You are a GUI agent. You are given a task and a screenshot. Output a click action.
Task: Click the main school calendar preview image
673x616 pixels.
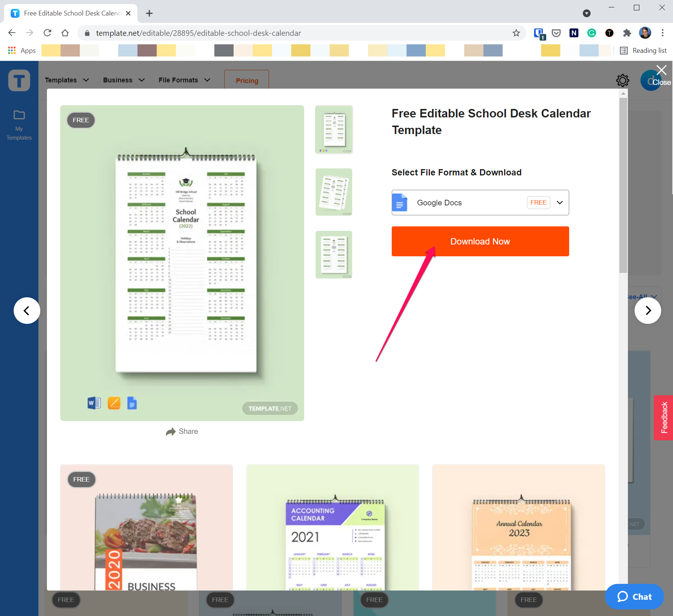click(x=182, y=263)
